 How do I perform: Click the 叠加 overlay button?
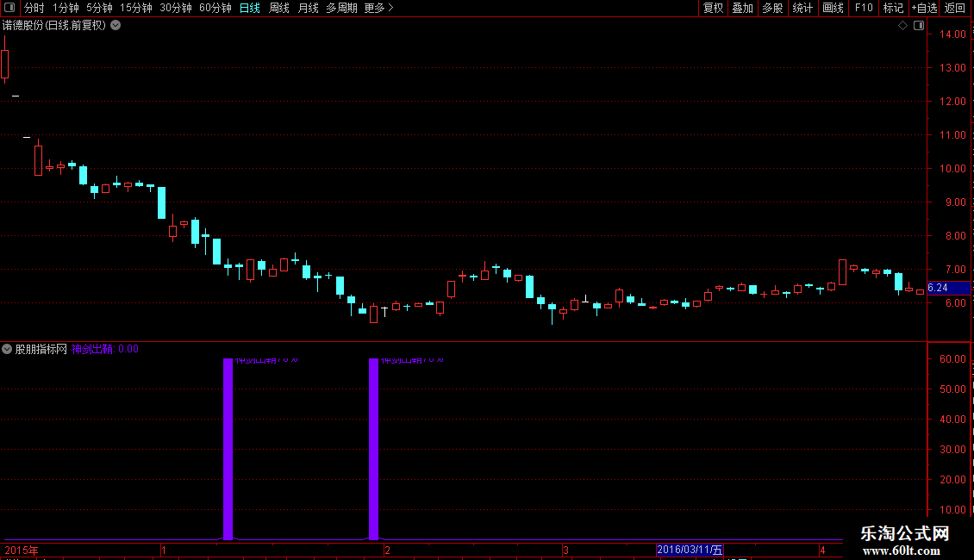(743, 8)
